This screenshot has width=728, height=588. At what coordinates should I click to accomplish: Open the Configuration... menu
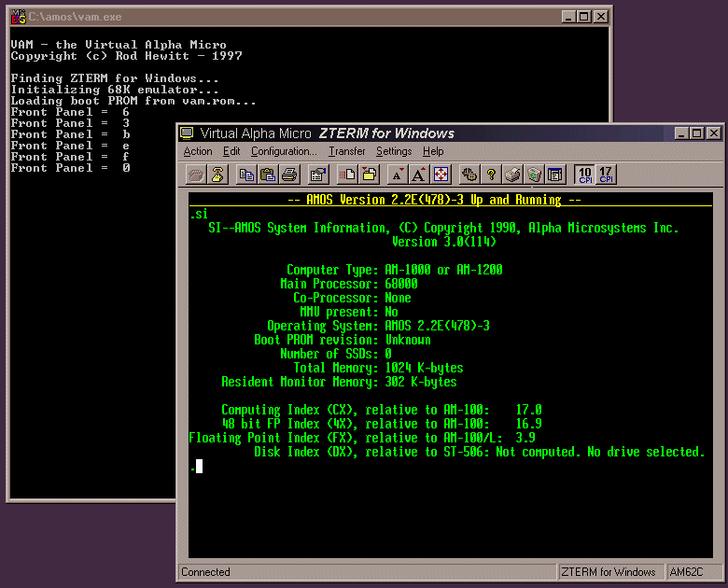[284, 151]
